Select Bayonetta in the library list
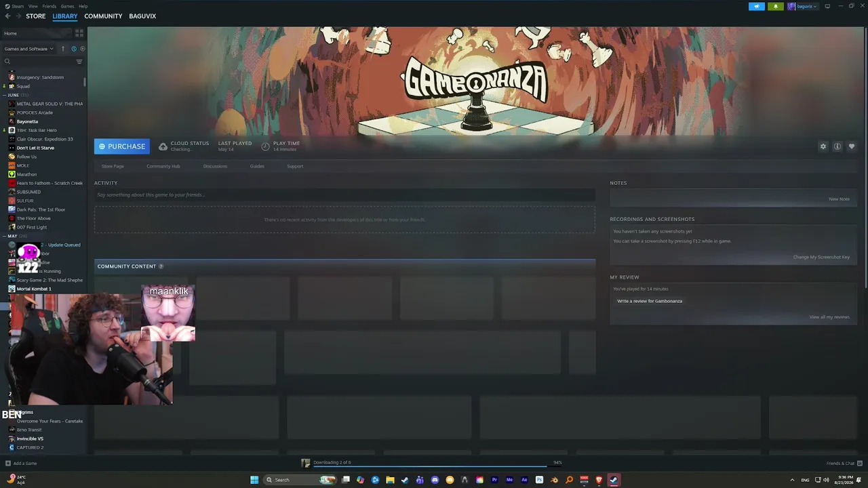Screen dimensions: 868x488 click(x=27, y=121)
